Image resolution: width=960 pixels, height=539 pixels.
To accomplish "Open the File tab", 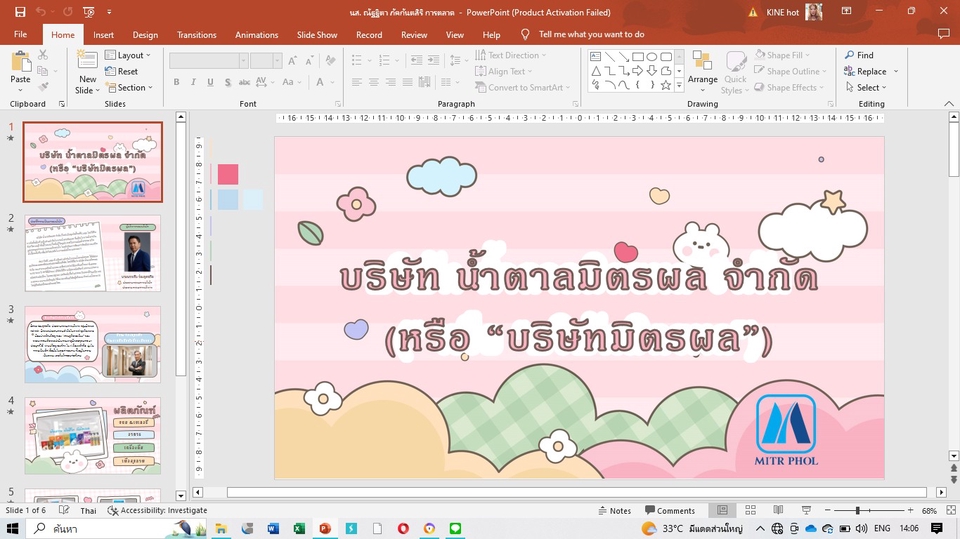I will [x=20, y=34].
